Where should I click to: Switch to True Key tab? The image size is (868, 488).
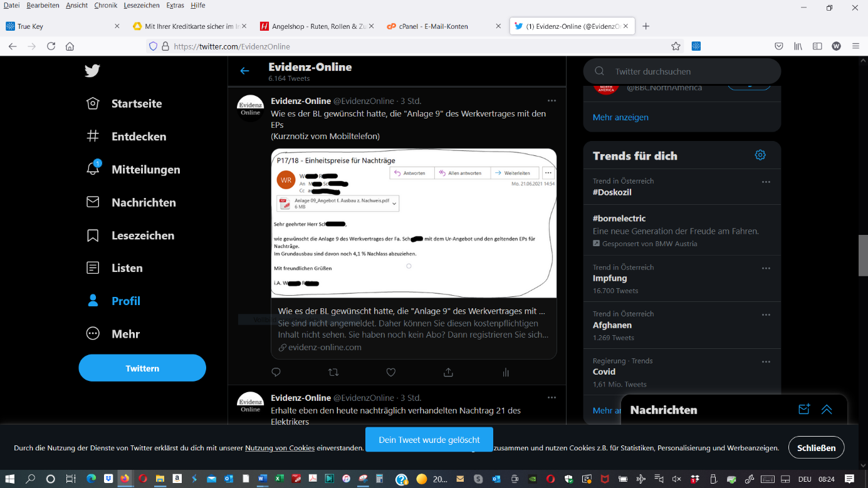(x=63, y=26)
